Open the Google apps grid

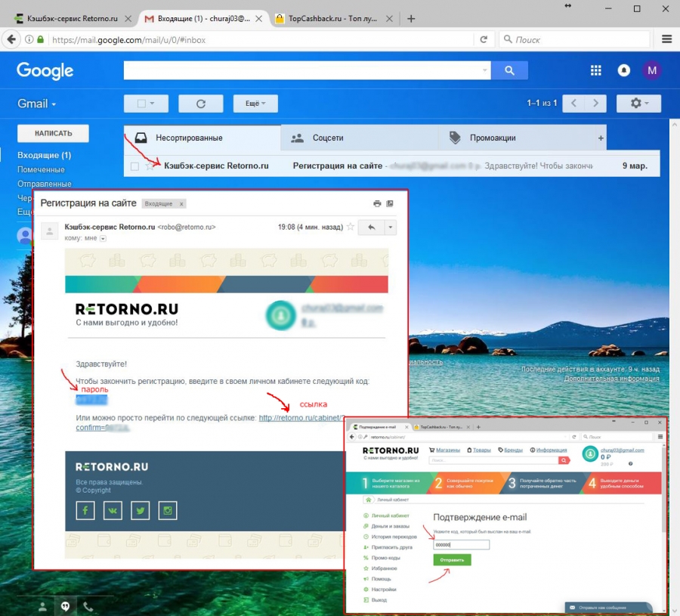(x=596, y=70)
